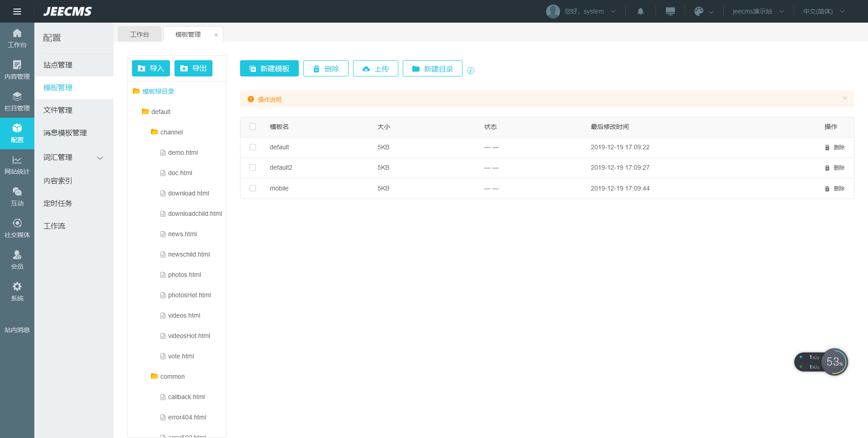
Task: Click the info icon beside 新建目录
Action: pyautogui.click(x=471, y=71)
